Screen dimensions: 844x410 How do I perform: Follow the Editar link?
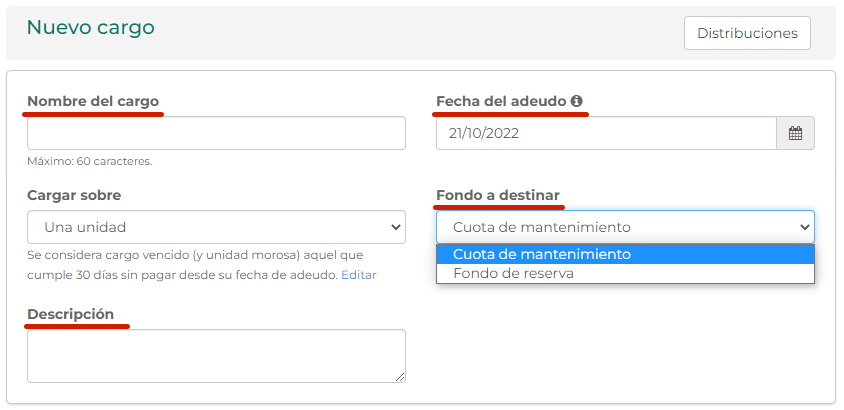[359, 274]
